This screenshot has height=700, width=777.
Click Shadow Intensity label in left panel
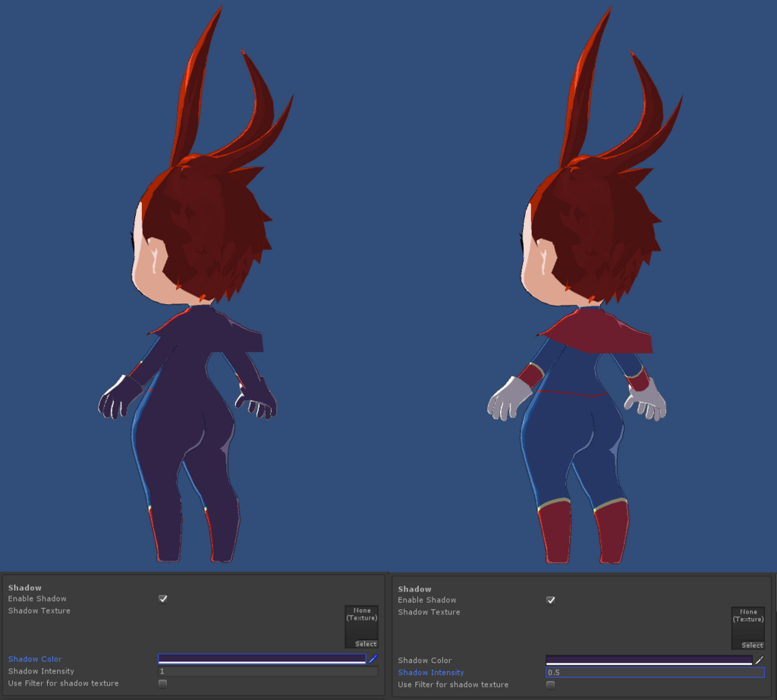pyautogui.click(x=41, y=671)
